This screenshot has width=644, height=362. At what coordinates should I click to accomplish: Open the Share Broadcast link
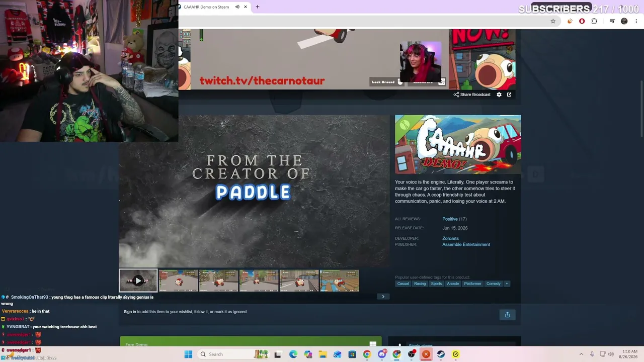pyautogui.click(x=472, y=95)
